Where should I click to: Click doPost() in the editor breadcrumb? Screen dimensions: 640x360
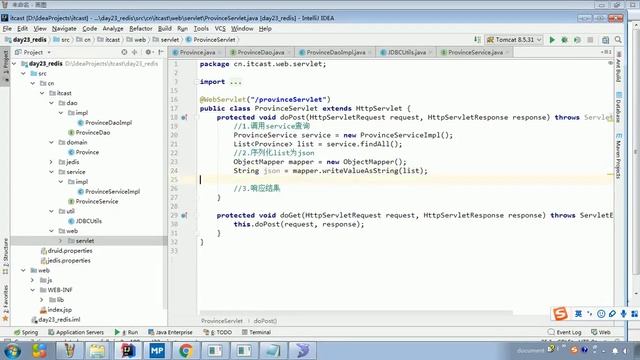(265, 321)
